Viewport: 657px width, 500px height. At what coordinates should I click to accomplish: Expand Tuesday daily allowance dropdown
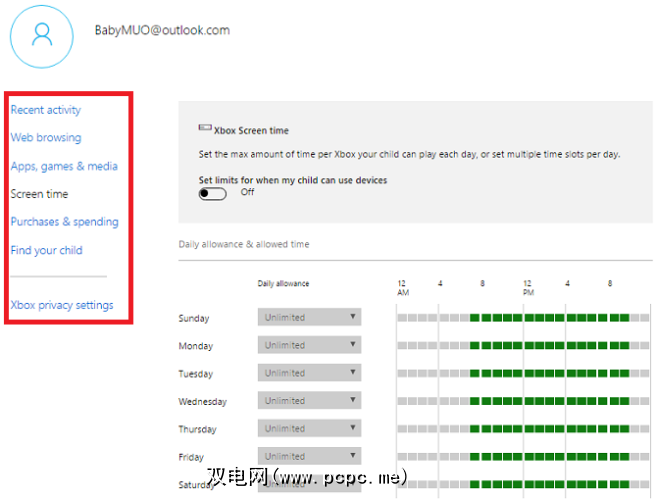click(309, 373)
